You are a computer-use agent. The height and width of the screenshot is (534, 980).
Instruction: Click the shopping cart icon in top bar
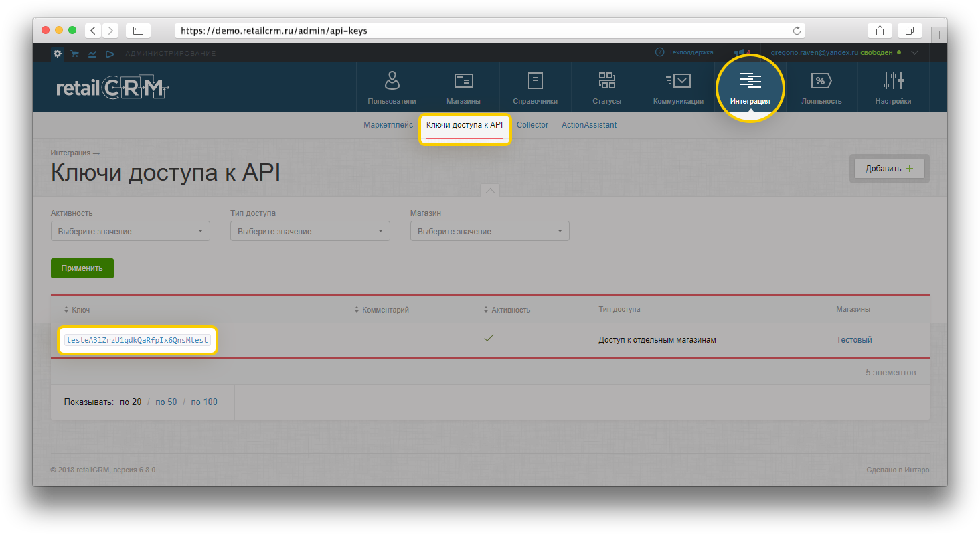[x=75, y=54]
